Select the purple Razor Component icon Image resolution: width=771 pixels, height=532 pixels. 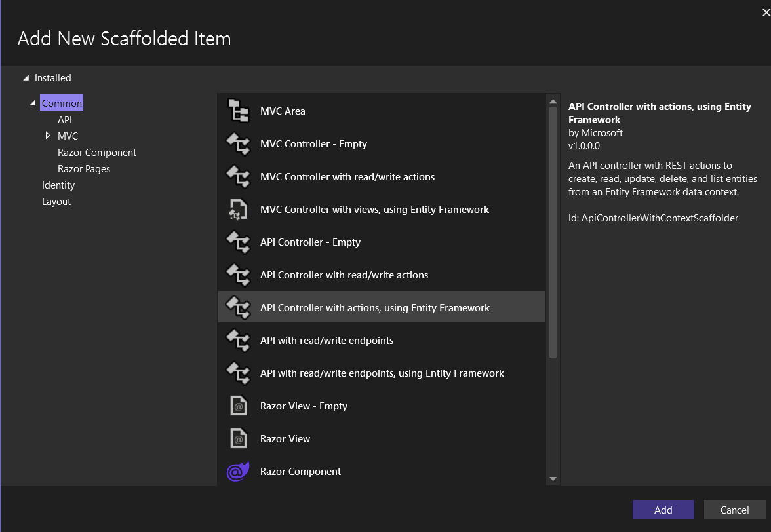[x=238, y=470]
